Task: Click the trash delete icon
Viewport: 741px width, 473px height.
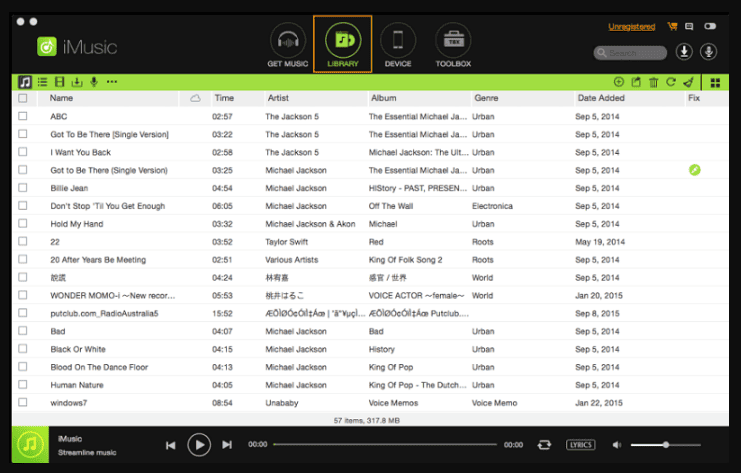Action: pos(654,82)
